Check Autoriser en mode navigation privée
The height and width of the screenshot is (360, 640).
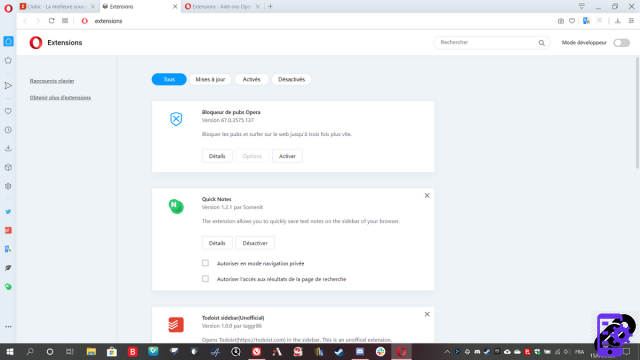pyautogui.click(x=205, y=263)
